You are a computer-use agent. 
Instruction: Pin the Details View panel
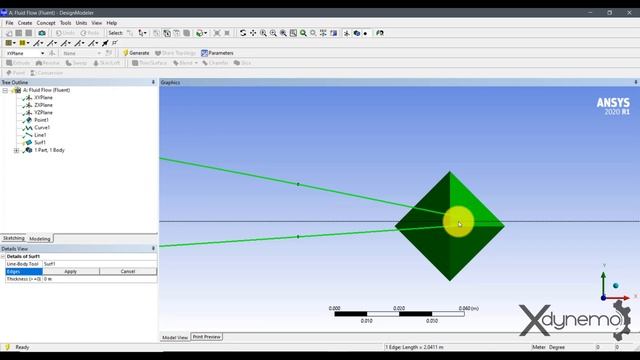(x=153, y=249)
